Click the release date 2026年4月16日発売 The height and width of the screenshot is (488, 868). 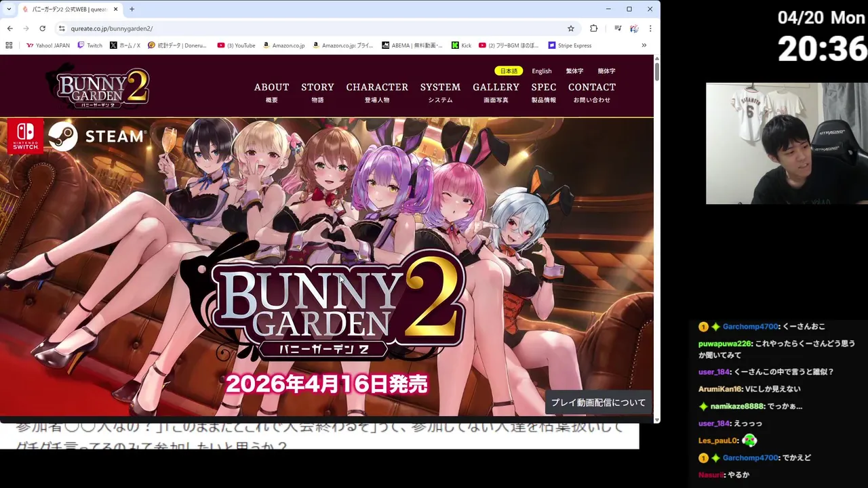click(x=327, y=384)
